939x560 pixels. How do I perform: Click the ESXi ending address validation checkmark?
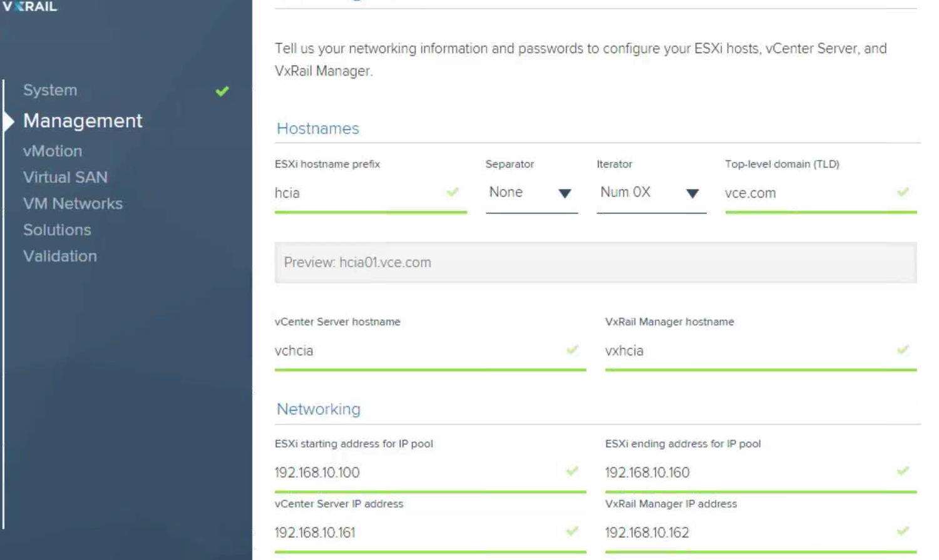point(902,471)
